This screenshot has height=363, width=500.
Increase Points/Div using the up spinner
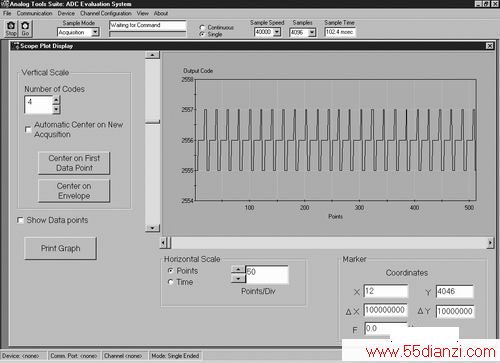(x=238, y=269)
